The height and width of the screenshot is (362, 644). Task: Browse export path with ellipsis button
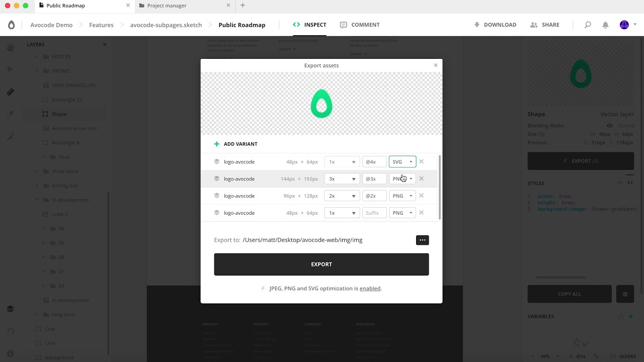pos(423,240)
